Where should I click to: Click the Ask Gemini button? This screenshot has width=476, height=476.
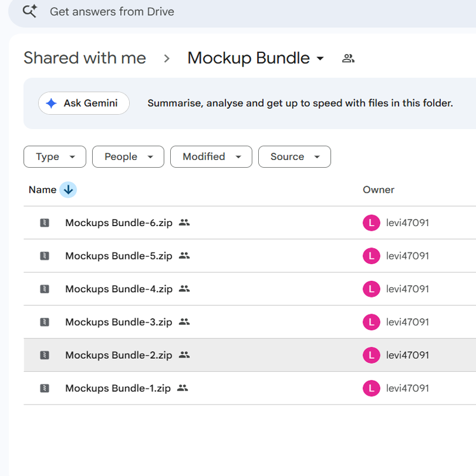(x=84, y=103)
